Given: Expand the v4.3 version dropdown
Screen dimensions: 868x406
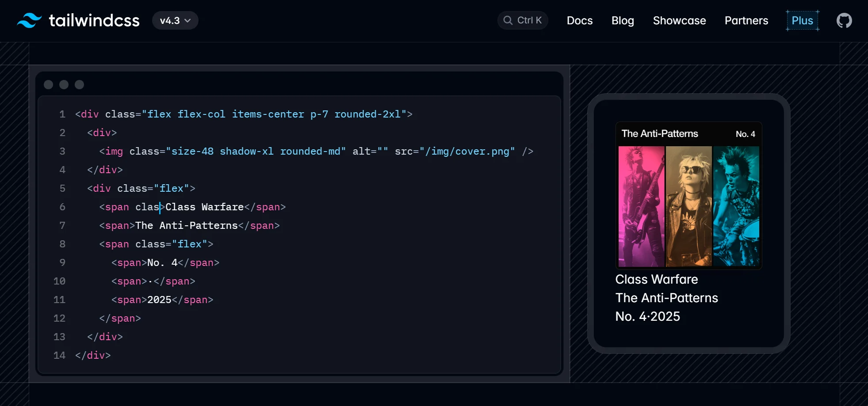Looking at the screenshot, I should click(x=175, y=20).
